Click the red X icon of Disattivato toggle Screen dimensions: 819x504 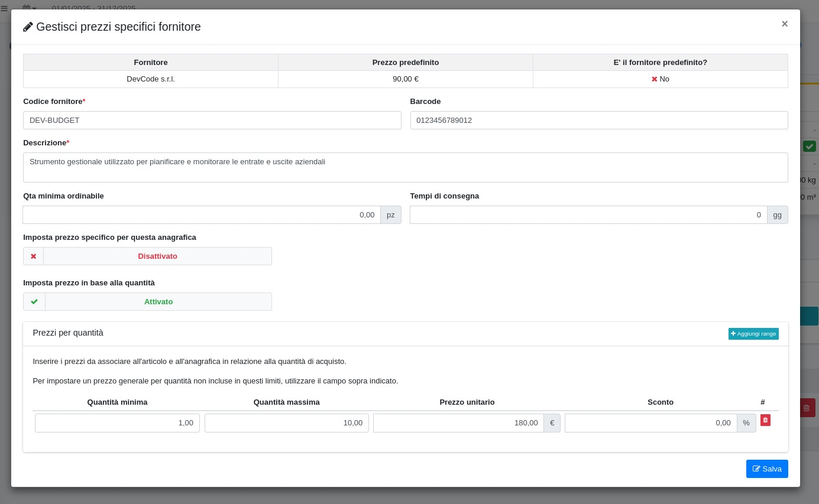pyautogui.click(x=34, y=256)
